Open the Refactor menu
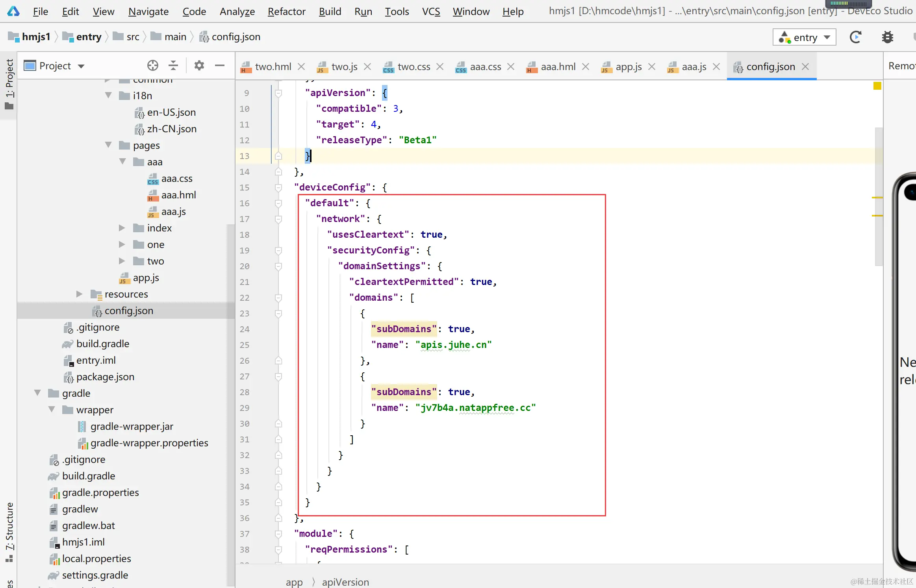The width and height of the screenshot is (916, 588). (x=286, y=11)
